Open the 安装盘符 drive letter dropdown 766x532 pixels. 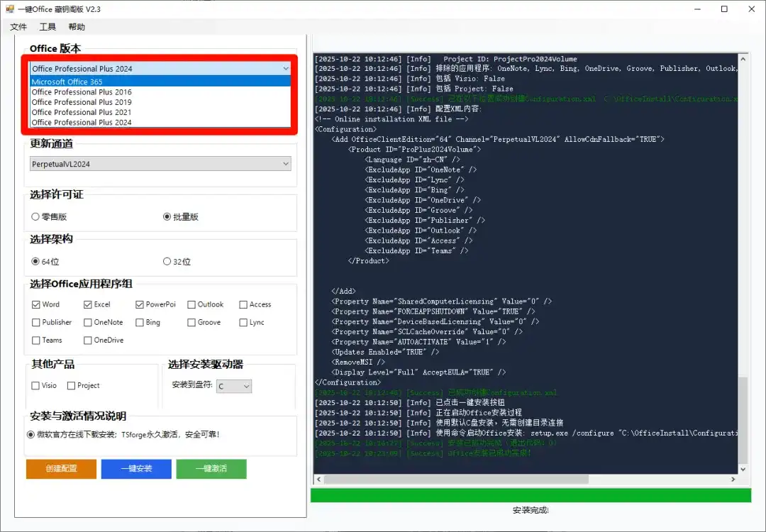point(234,386)
